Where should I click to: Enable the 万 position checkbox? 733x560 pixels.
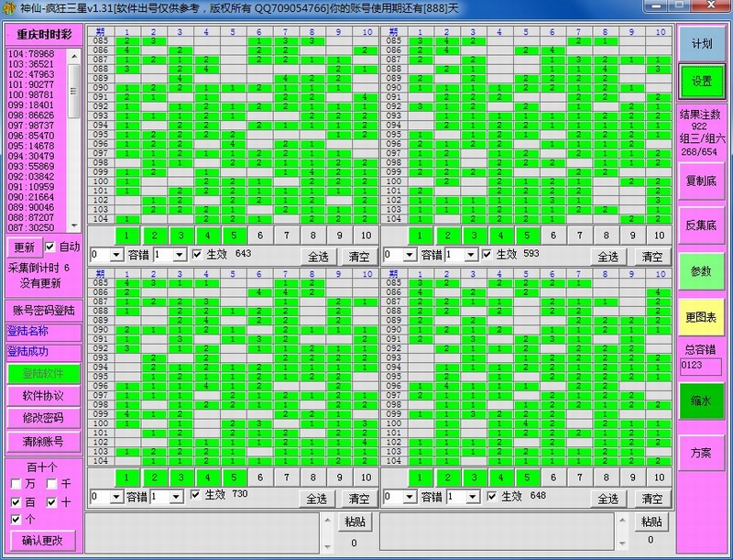[16, 483]
